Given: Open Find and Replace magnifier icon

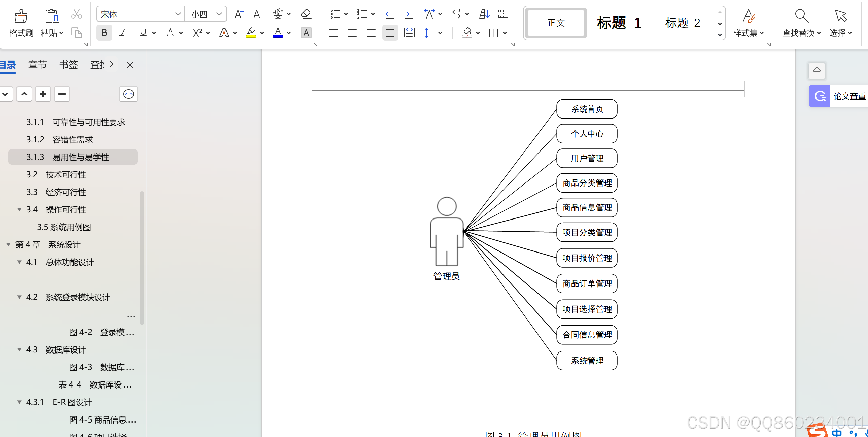Looking at the screenshot, I should point(801,16).
